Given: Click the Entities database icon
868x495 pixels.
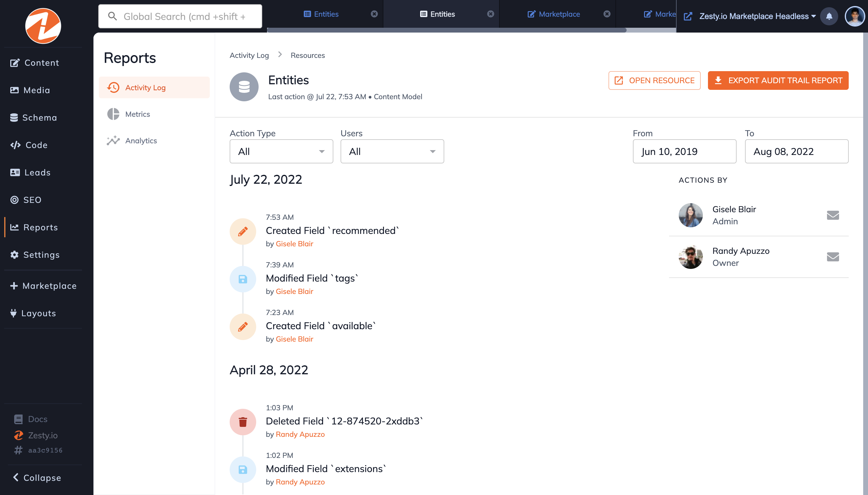Looking at the screenshot, I should [x=244, y=87].
